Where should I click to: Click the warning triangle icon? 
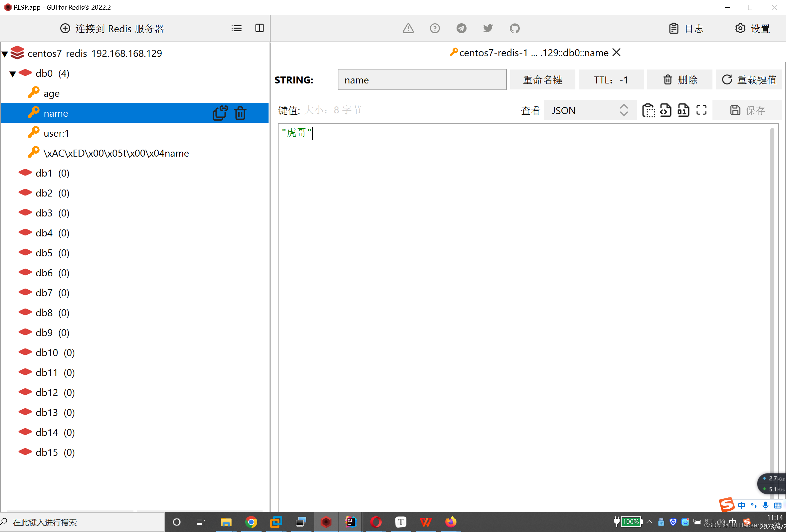pos(408,28)
